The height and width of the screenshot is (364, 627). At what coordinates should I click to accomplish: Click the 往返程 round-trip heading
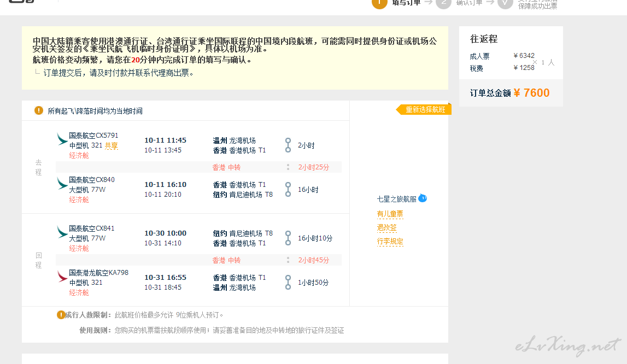point(484,39)
